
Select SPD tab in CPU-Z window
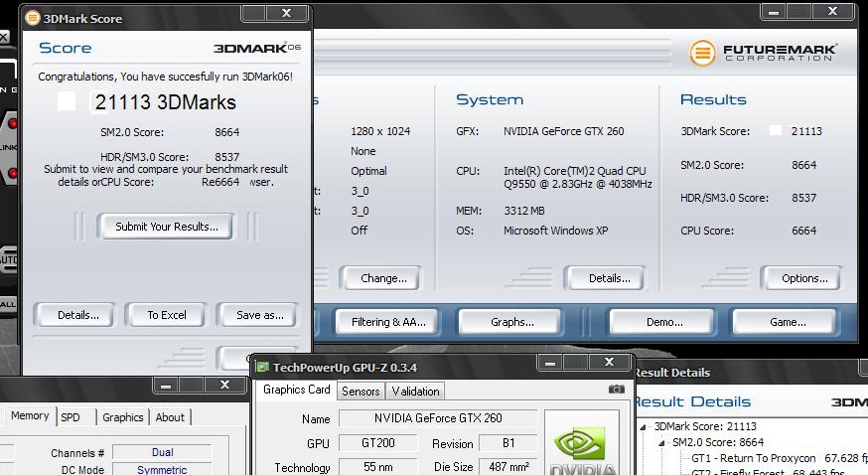point(71,417)
